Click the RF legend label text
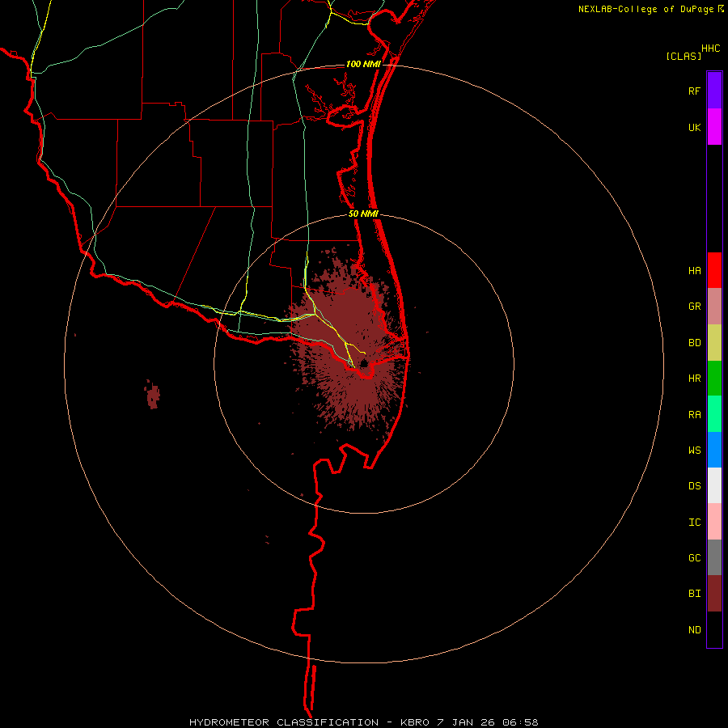728x728 pixels. tap(694, 91)
